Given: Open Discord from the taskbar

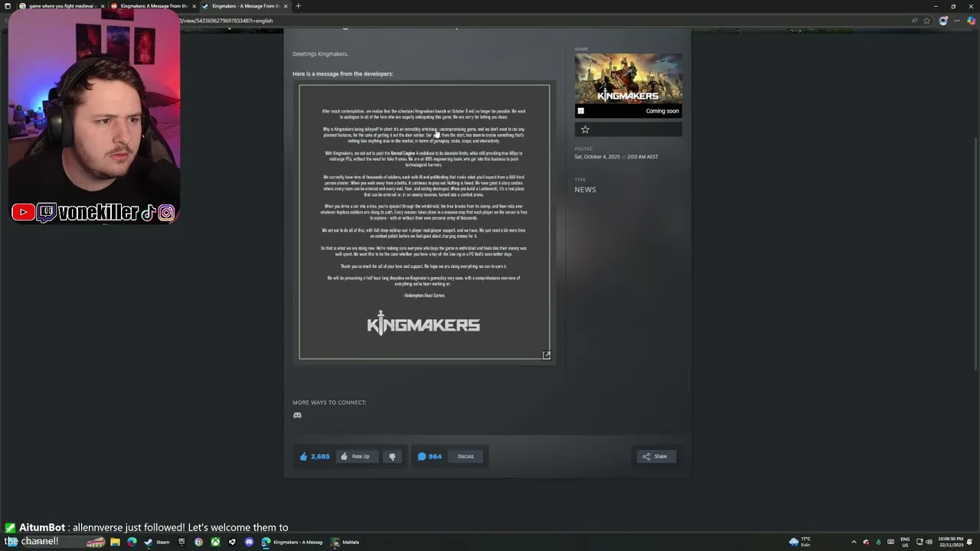Looking at the screenshot, I should [x=249, y=542].
